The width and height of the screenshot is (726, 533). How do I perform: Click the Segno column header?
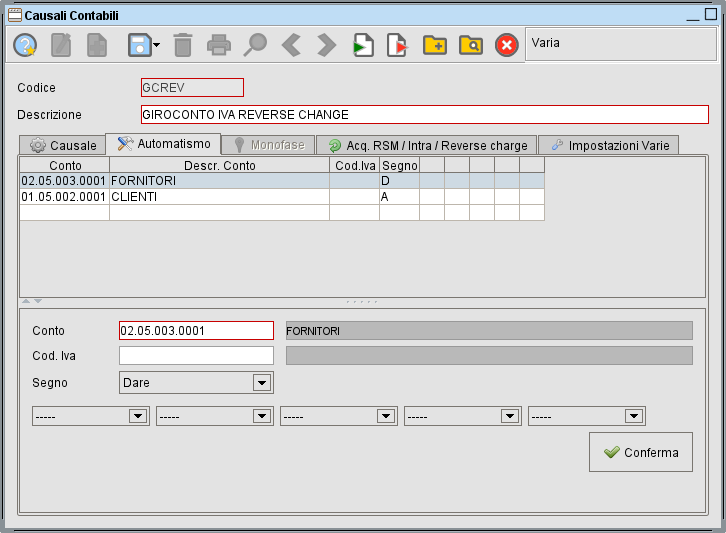[x=400, y=165]
